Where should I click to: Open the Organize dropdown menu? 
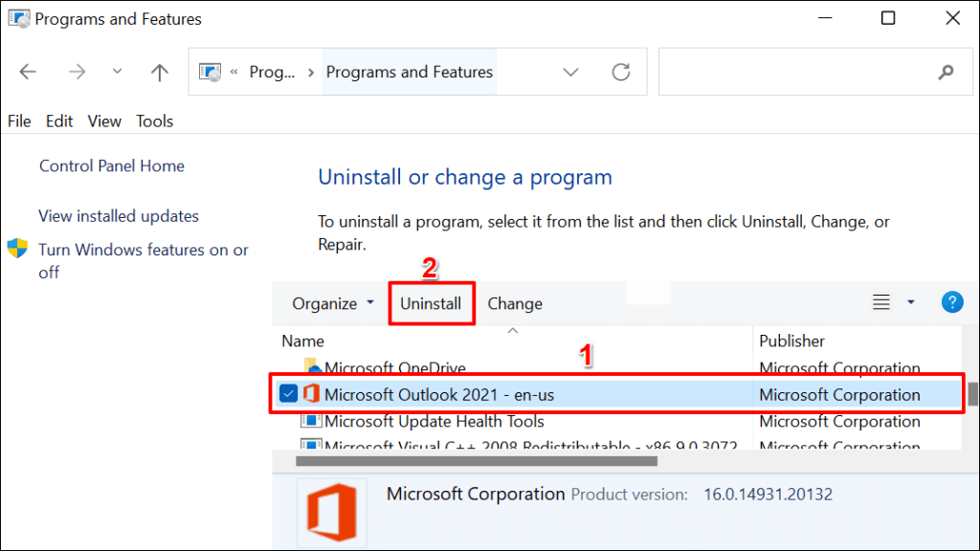(333, 303)
